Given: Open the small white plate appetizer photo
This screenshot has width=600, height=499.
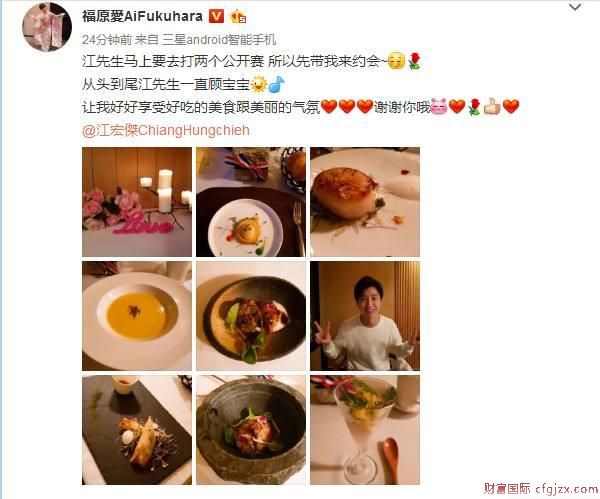Looking at the screenshot, I should pyautogui.click(x=251, y=202).
